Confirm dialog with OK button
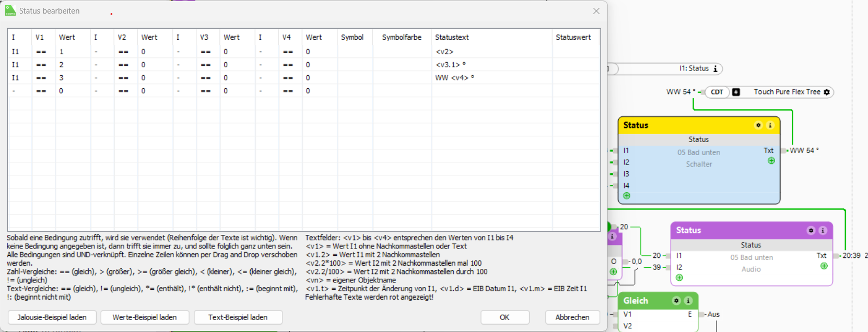The width and height of the screenshot is (868, 332). pyautogui.click(x=505, y=317)
